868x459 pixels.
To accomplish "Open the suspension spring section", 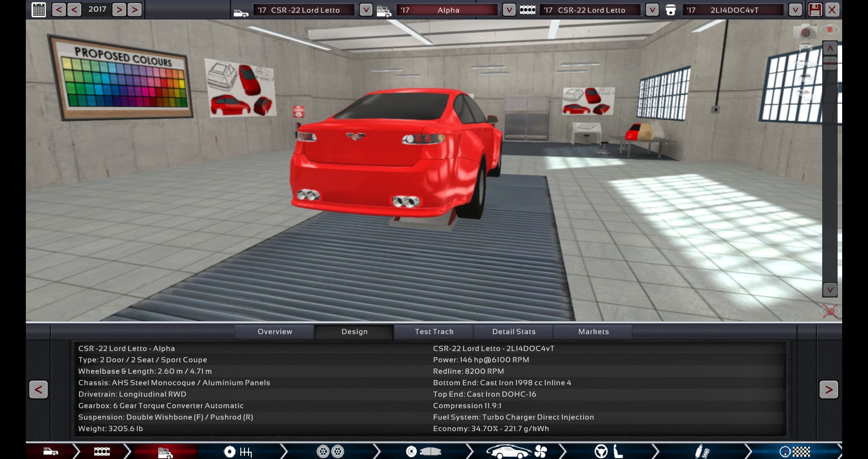I will pyautogui.click(x=702, y=451).
